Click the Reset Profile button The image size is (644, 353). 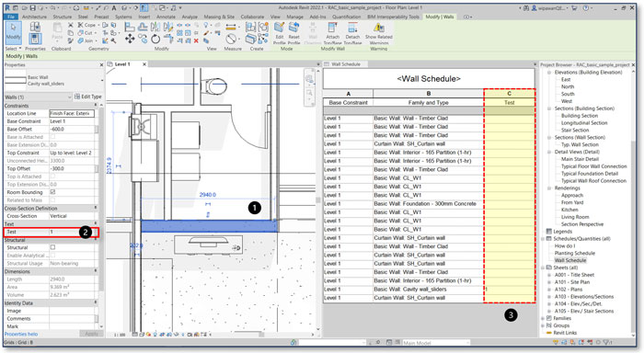tap(293, 33)
